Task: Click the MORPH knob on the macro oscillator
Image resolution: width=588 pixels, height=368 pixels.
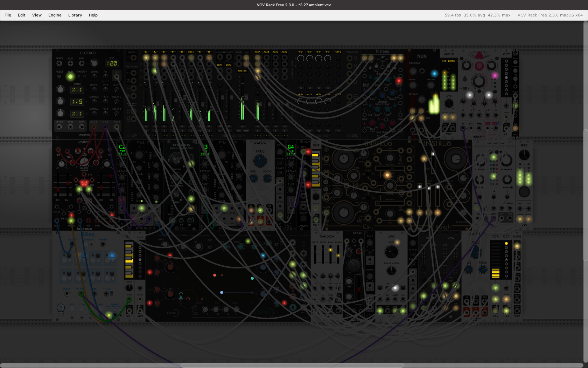Action: click(x=507, y=179)
